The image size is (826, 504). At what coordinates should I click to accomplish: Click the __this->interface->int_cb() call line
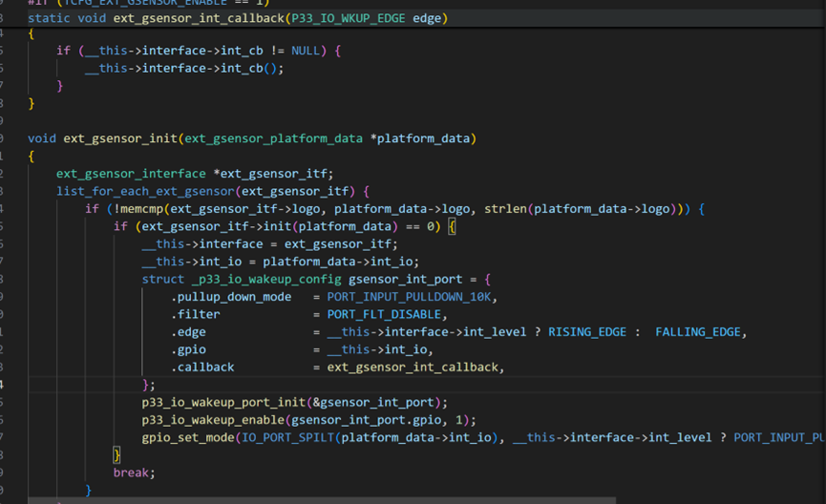[x=184, y=69]
